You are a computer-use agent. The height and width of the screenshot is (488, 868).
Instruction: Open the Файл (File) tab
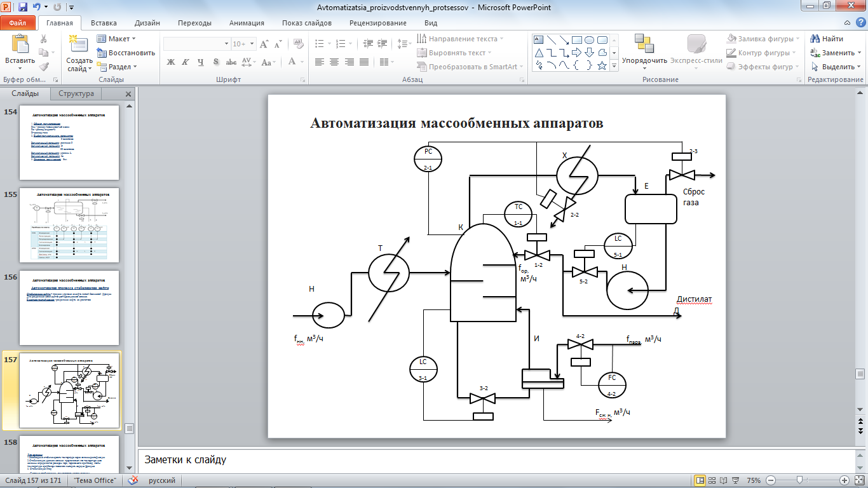point(18,22)
